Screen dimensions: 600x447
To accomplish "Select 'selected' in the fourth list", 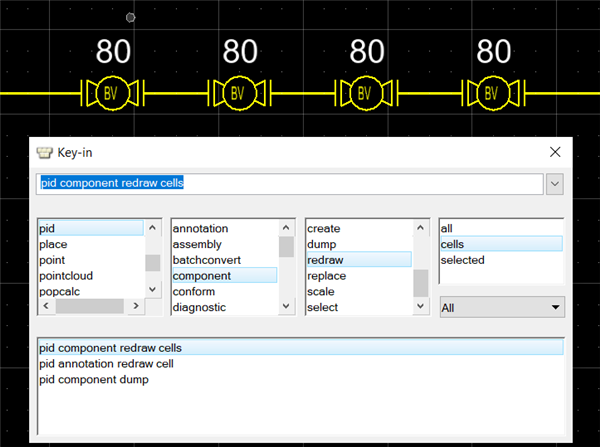I will pos(463,260).
